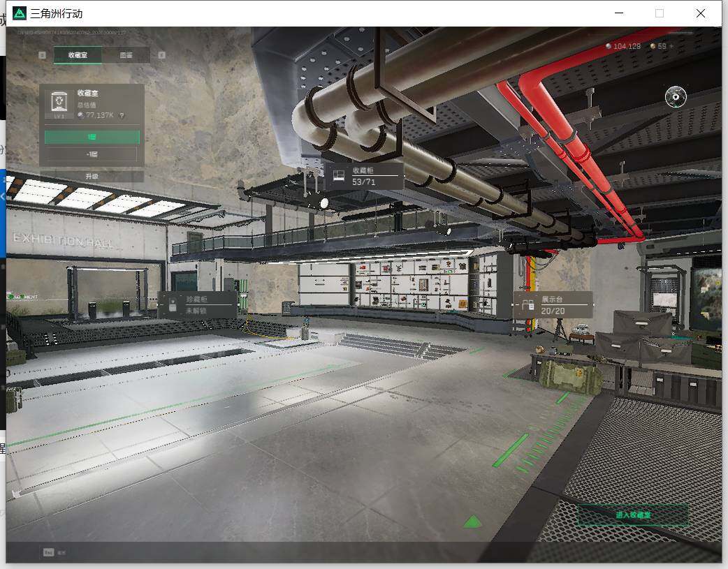Click the previous-tab key hint left of 收藏室
Screen dimensions: 728x569
pos(42,55)
